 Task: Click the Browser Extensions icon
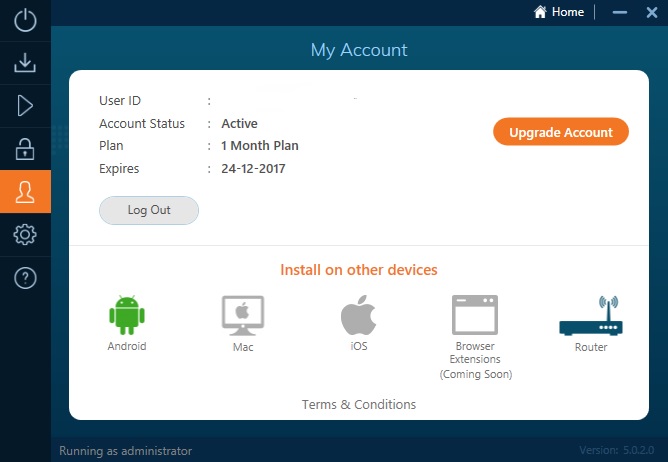475,315
